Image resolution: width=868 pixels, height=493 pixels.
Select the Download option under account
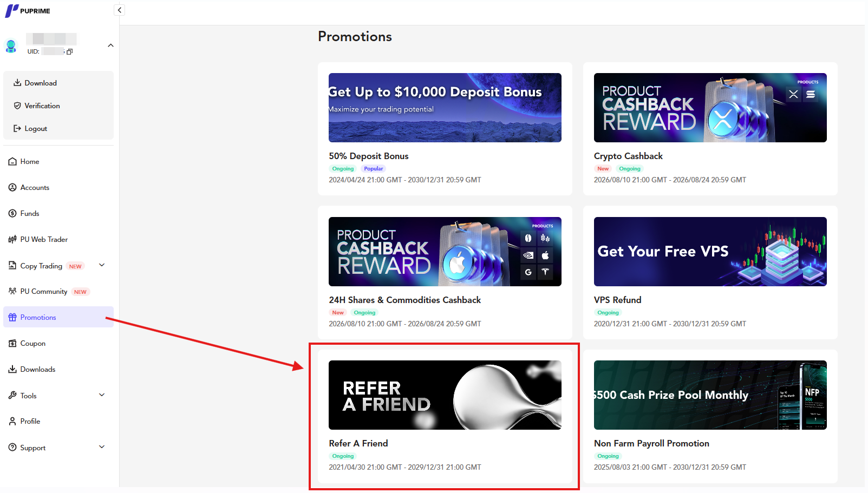41,83
